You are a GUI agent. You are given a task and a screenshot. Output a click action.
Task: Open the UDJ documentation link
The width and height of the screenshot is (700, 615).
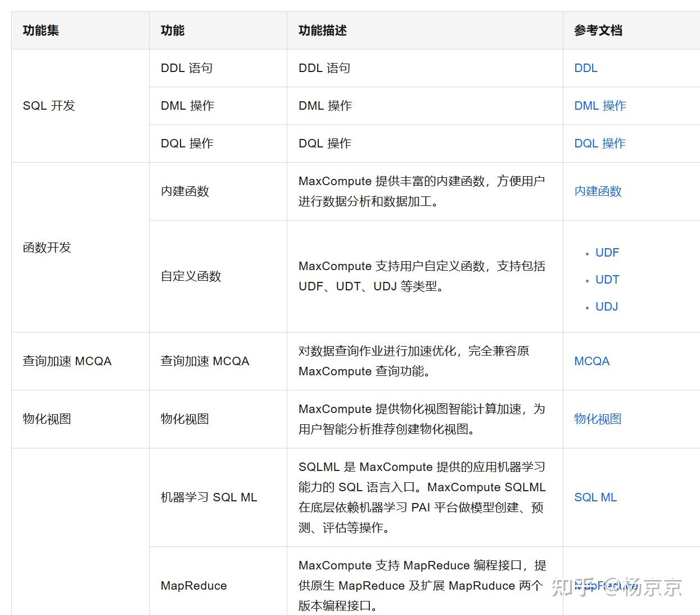coord(606,306)
